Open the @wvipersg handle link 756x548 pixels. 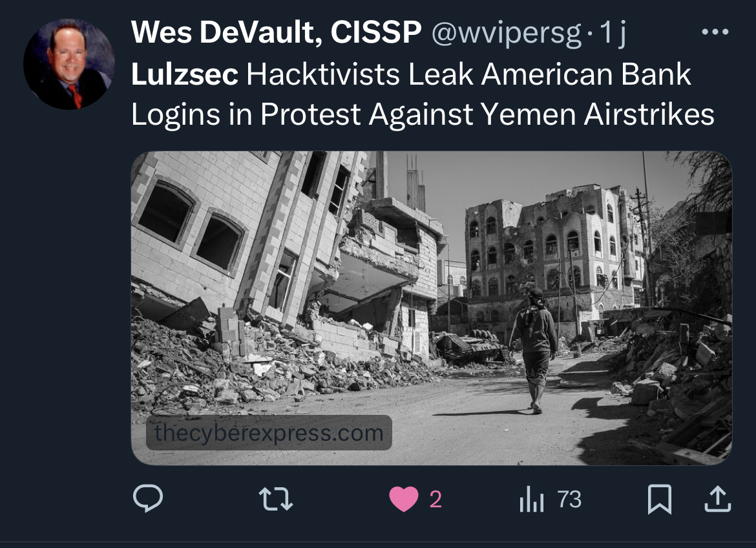(506, 34)
